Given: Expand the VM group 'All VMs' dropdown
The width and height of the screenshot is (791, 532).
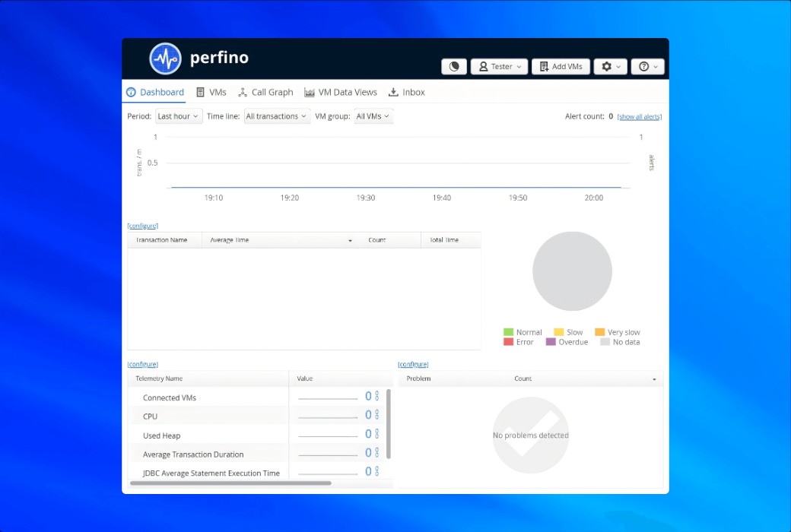Looking at the screenshot, I should (x=373, y=116).
